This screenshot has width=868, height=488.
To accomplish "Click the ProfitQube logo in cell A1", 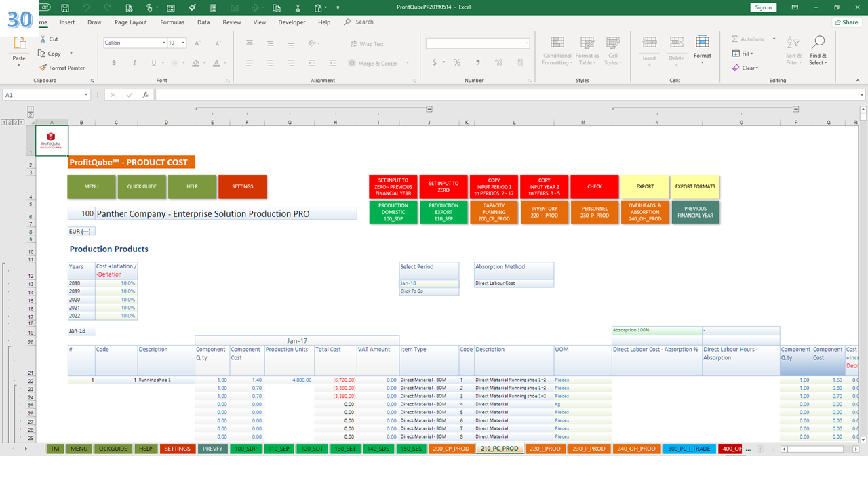I will click(x=52, y=140).
